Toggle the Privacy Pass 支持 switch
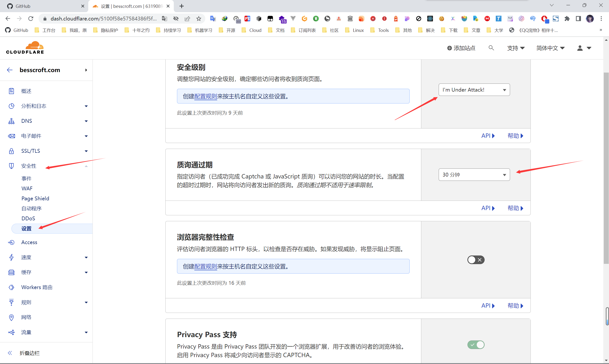This screenshot has width=609, height=364. tap(476, 345)
